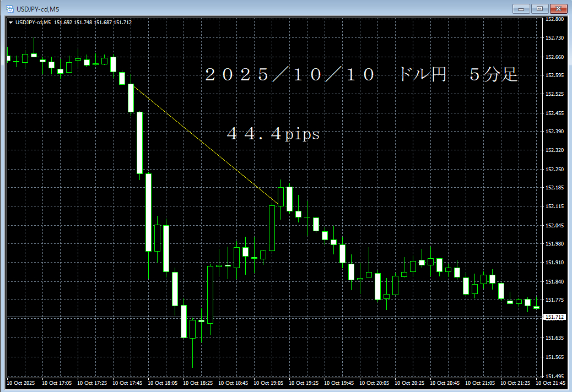
Task: Click the 10 Oct 2025 label on the time axis
Action: 20,383
